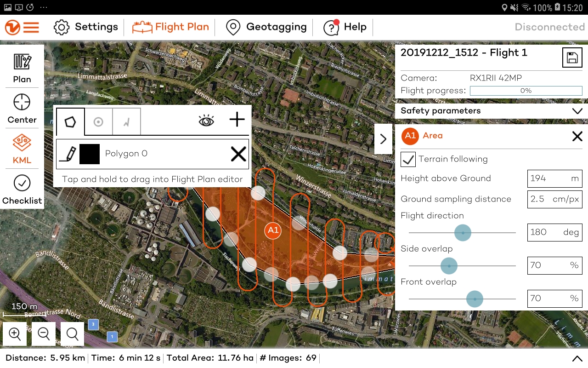
Task: Zoom in on the map
Action: click(x=14, y=334)
